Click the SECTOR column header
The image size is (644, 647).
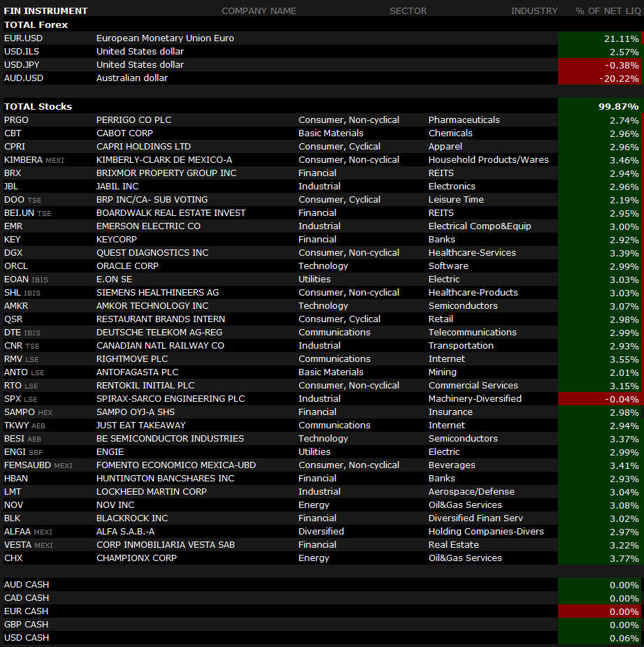408,10
